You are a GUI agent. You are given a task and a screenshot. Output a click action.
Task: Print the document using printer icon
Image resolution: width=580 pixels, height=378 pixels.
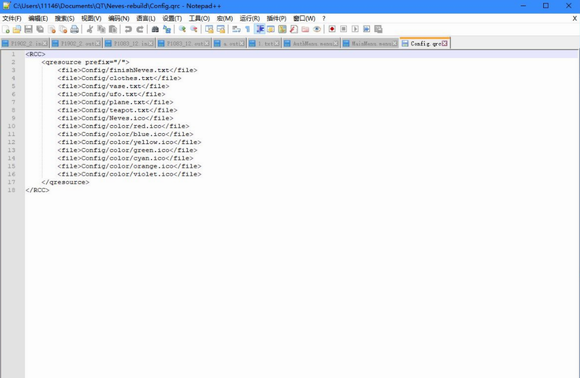tap(74, 29)
